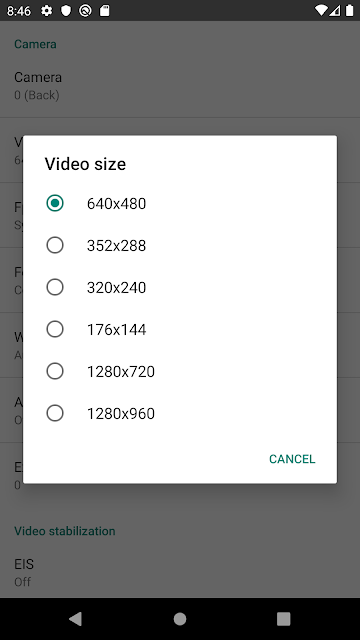Tap the Android back navigation icon

pyautogui.click(x=76, y=619)
